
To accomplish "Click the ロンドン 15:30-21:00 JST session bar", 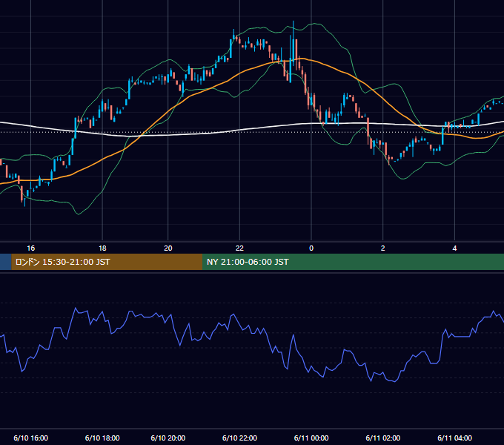I will point(107,262).
